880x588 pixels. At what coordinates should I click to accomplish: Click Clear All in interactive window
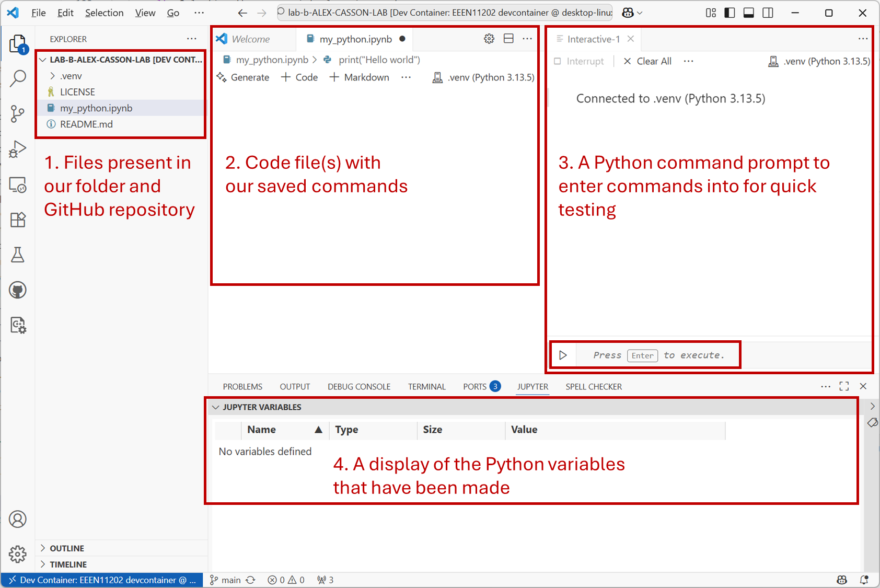tap(647, 61)
